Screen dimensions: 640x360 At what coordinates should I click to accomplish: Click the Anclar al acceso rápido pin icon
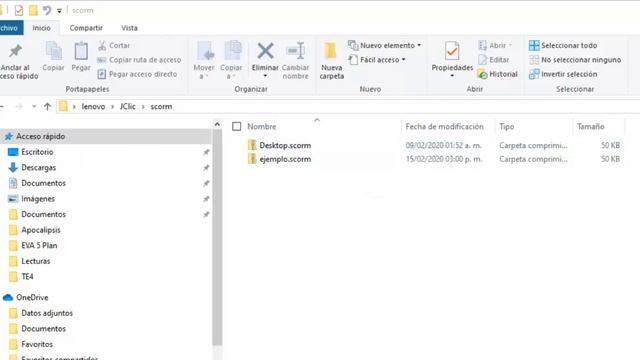pyautogui.click(x=16, y=51)
